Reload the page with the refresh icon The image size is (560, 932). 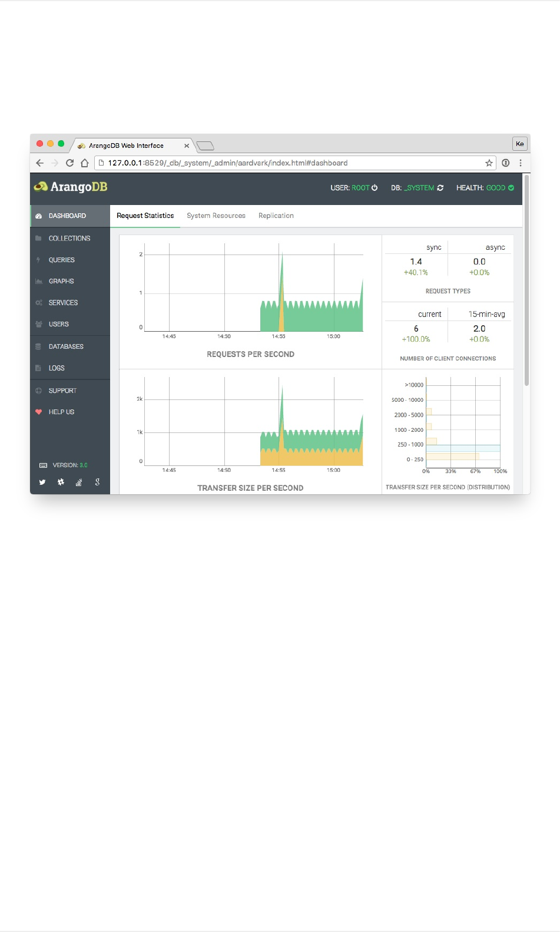pyautogui.click(x=69, y=163)
